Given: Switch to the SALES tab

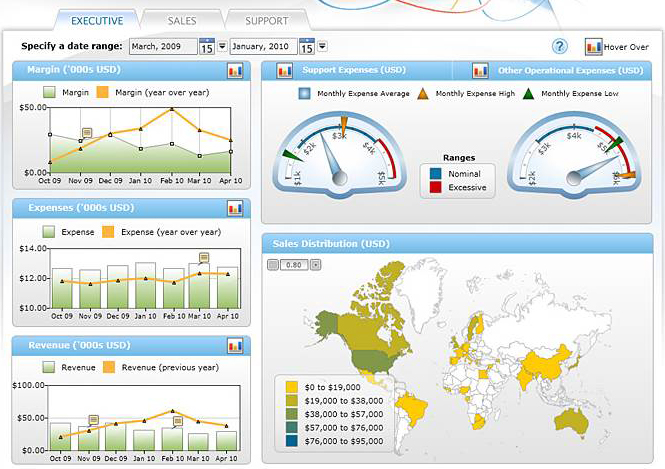Looking at the screenshot, I should 180,20.
